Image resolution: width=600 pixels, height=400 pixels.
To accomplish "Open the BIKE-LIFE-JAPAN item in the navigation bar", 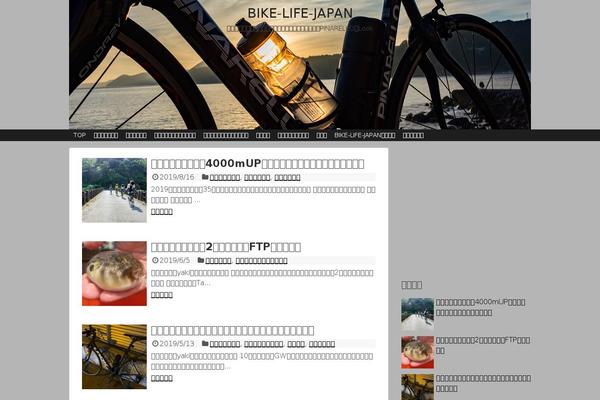I will 365,135.
